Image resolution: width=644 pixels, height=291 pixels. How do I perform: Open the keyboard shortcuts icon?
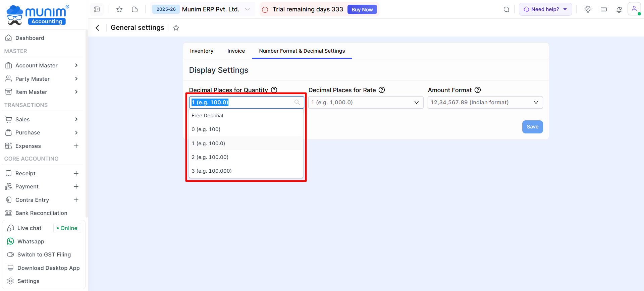click(604, 9)
